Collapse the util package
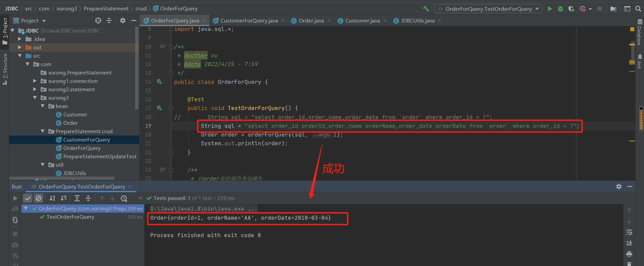Screen dimensions: 644x266 click(43, 165)
